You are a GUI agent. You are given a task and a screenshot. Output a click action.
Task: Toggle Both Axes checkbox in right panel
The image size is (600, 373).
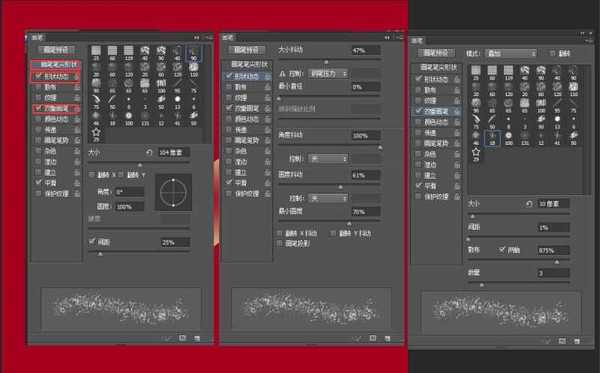[x=502, y=250]
